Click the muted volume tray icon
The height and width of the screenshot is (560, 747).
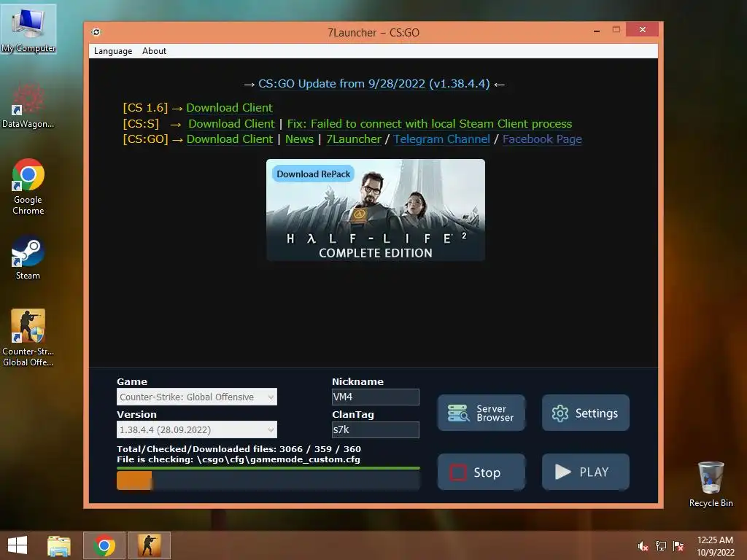point(643,546)
